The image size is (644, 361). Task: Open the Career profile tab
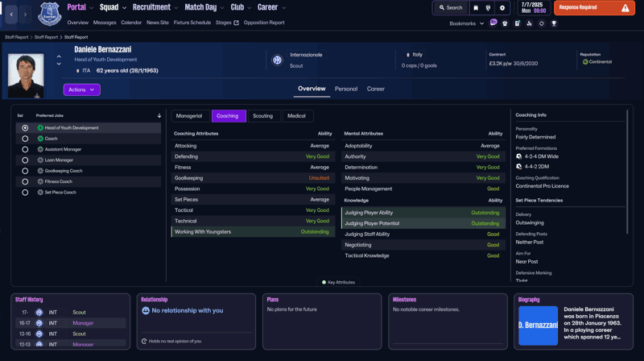[376, 89]
